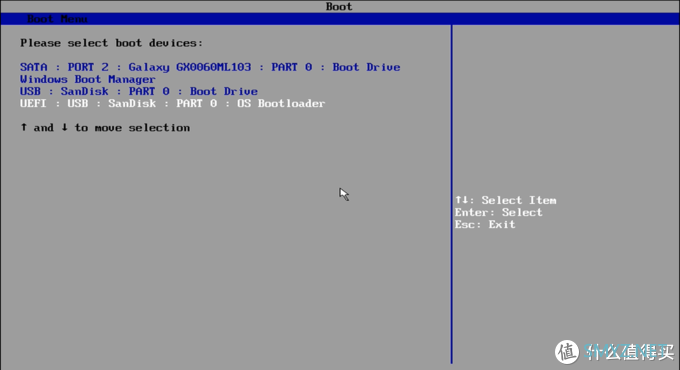Click the Boot title at top

click(339, 7)
